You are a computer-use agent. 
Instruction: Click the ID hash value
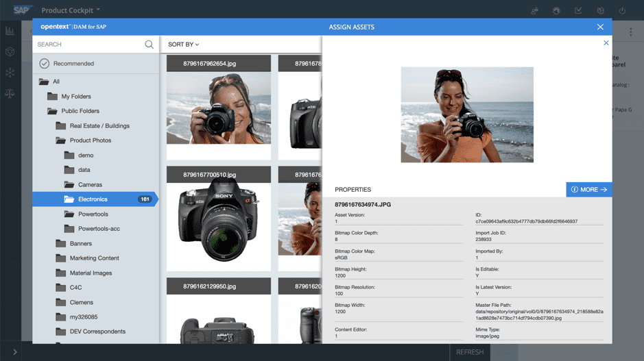[x=527, y=221]
